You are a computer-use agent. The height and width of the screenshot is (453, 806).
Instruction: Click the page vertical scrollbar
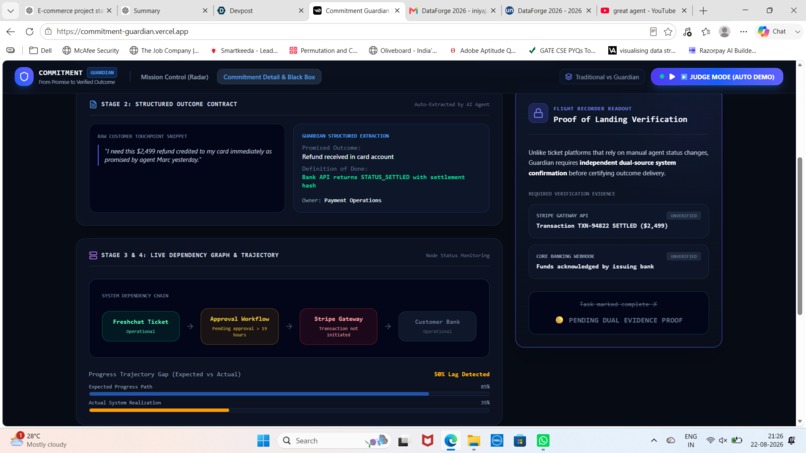click(x=799, y=236)
